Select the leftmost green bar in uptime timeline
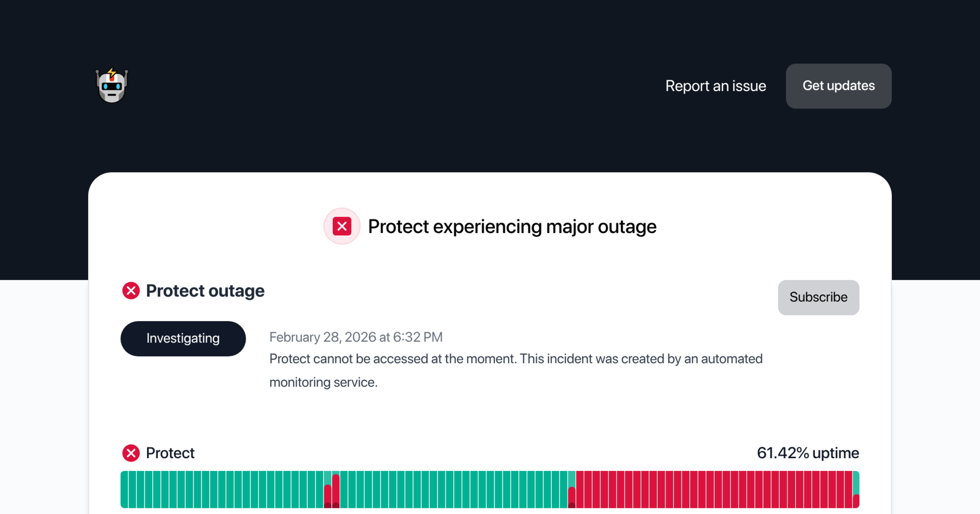Viewport: 980px width, 514px height. [x=125, y=490]
